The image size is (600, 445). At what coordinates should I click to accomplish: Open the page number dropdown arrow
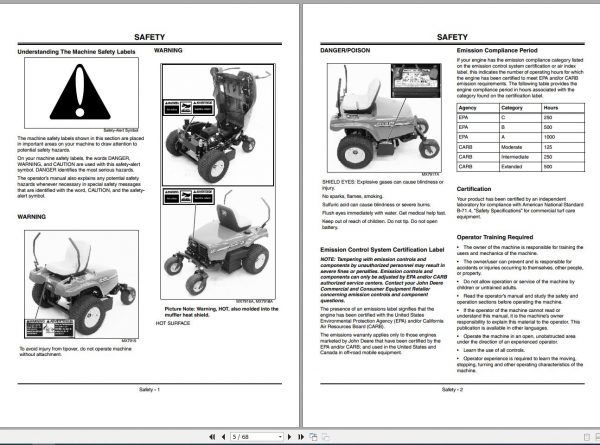coord(280,437)
